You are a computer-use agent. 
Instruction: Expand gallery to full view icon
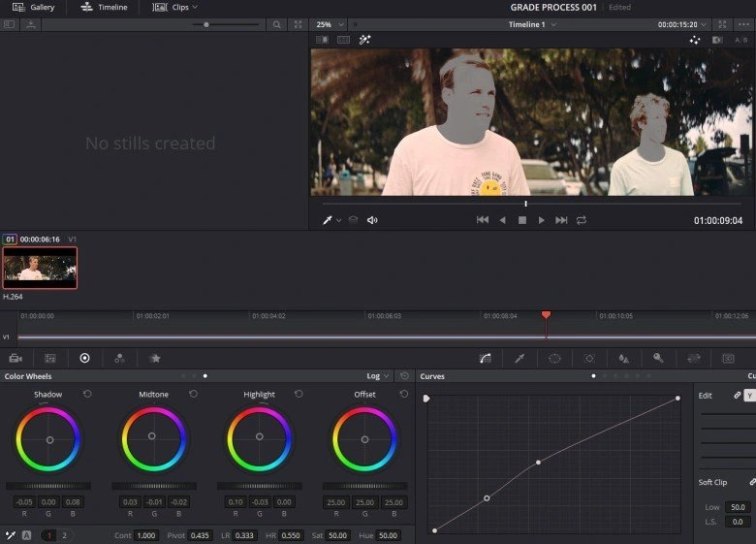click(298, 24)
